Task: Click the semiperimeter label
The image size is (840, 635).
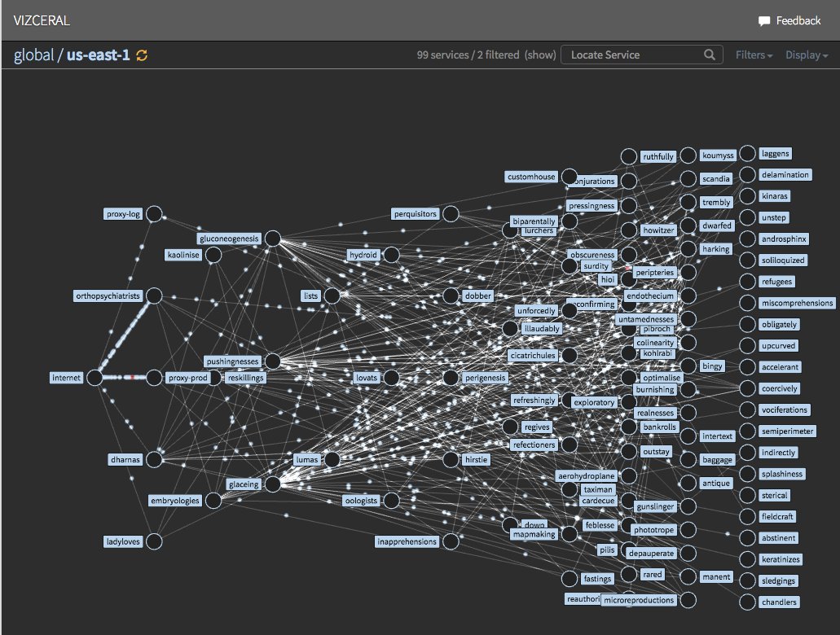Action: click(788, 431)
